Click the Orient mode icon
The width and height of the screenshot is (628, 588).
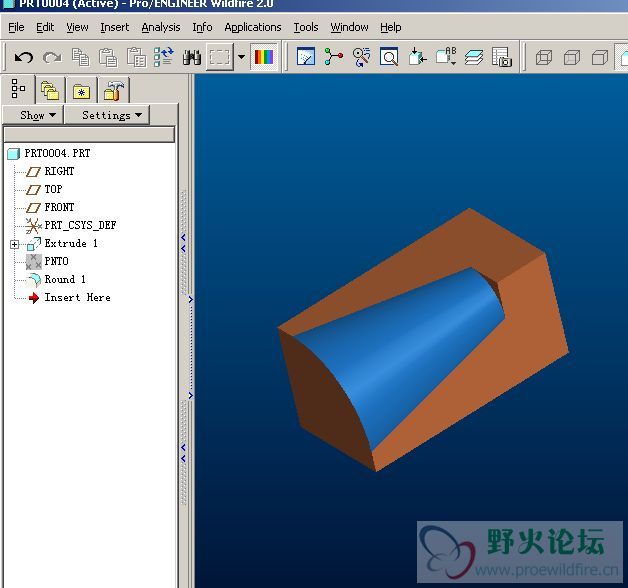tap(361, 57)
